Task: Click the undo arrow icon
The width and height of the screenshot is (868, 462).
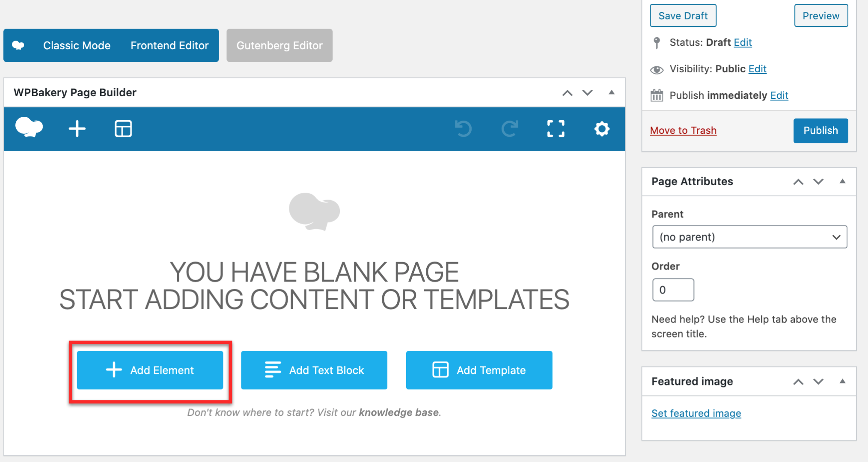Action: coord(463,129)
